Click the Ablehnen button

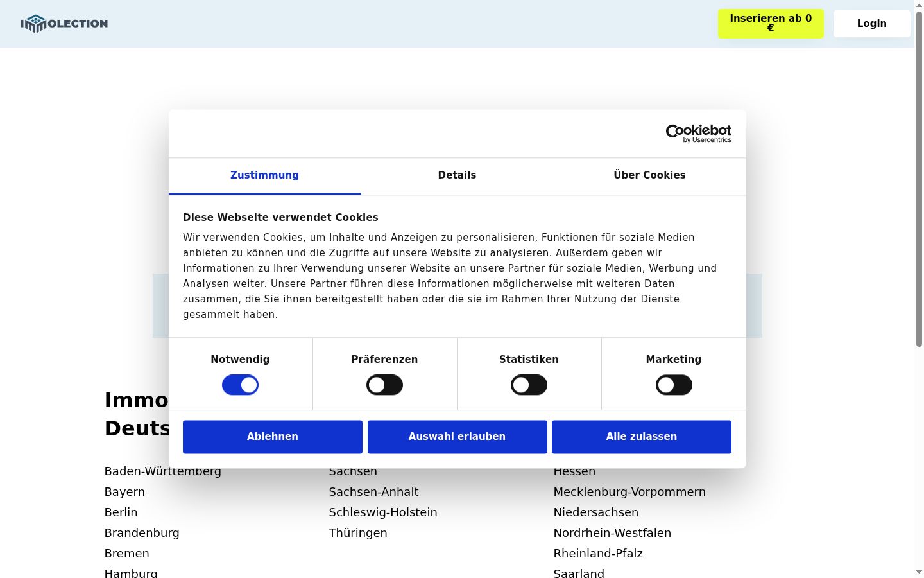click(x=273, y=437)
